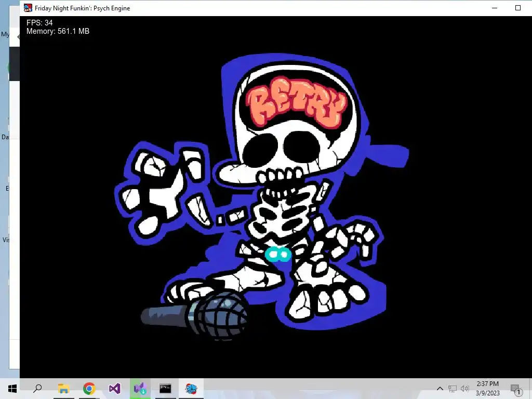Click the RETRY brain graphic
This screenshot has width=532, height=399.
click(297, 102)
